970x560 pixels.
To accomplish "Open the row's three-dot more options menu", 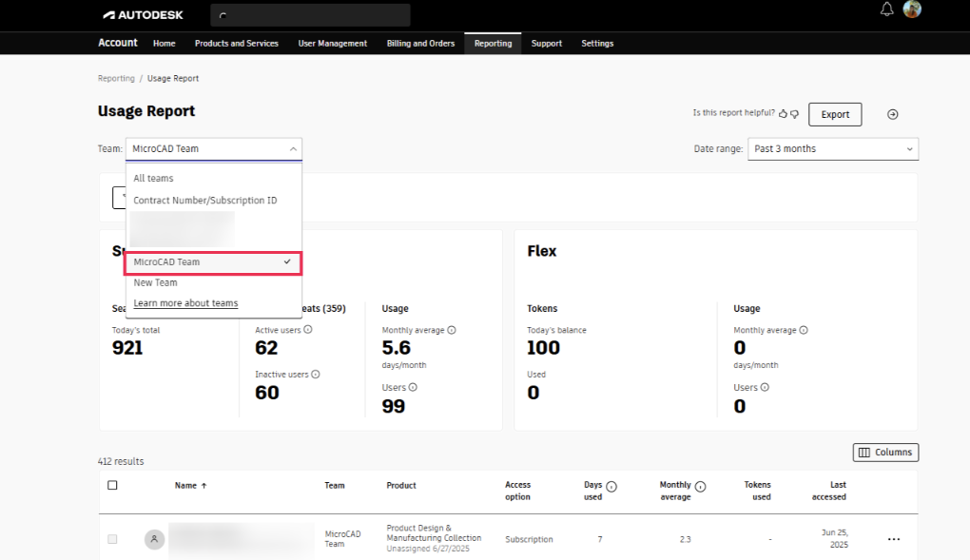I will (893, 539).
